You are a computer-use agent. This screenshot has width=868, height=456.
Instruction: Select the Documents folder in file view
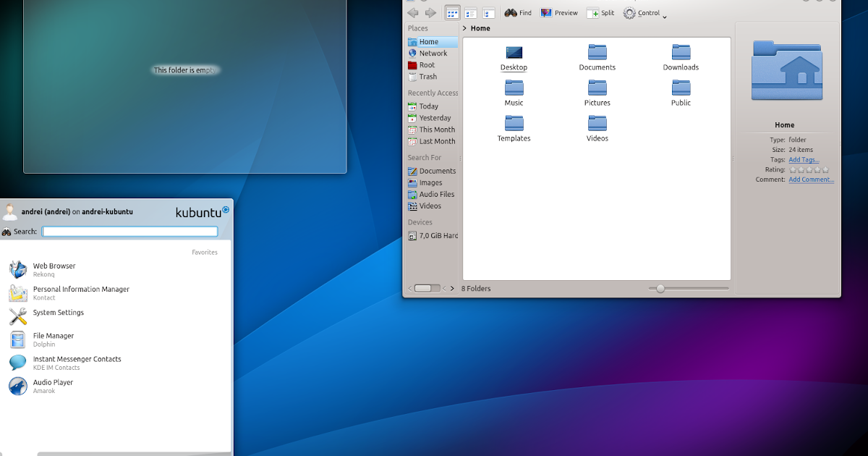click(597, 58)
